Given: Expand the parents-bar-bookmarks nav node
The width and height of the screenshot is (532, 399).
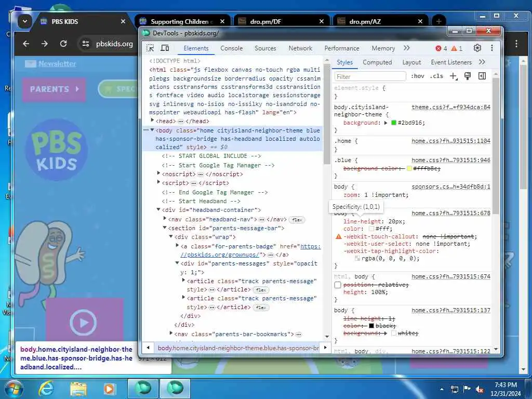Looking at the screenshot, I should [x=171, y=334].
